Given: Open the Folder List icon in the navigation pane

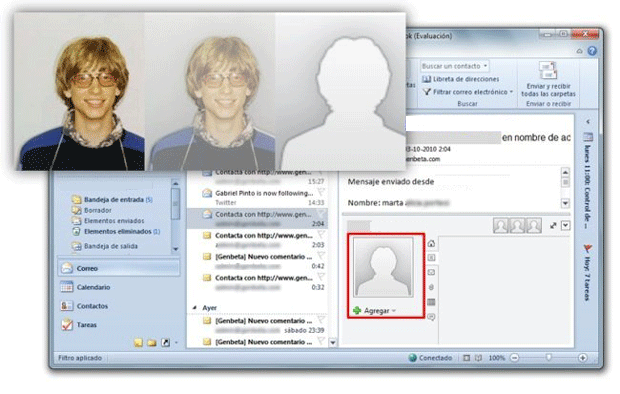Looking at the screenshot, I should pos(152,343).
